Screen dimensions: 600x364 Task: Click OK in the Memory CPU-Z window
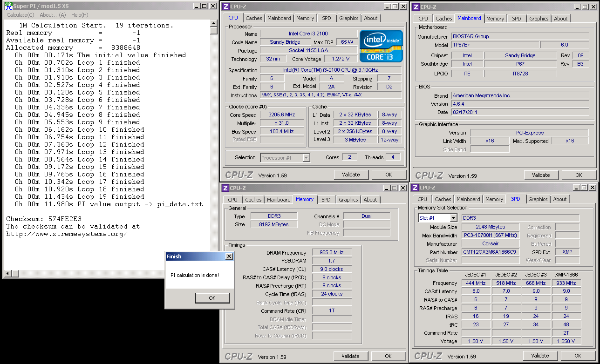[388, 356]
